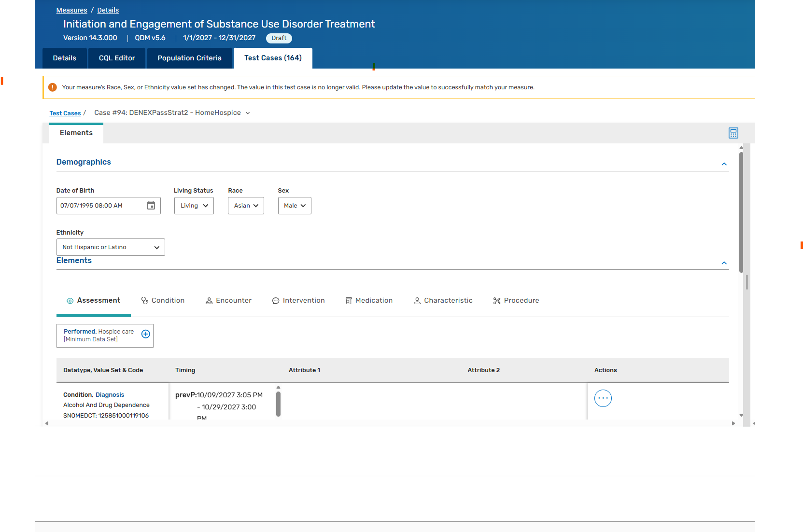The height and width of the screenshot is (532, 803).
Task: Click the Test Cases breadcrumb link
Action: (65, 113)
